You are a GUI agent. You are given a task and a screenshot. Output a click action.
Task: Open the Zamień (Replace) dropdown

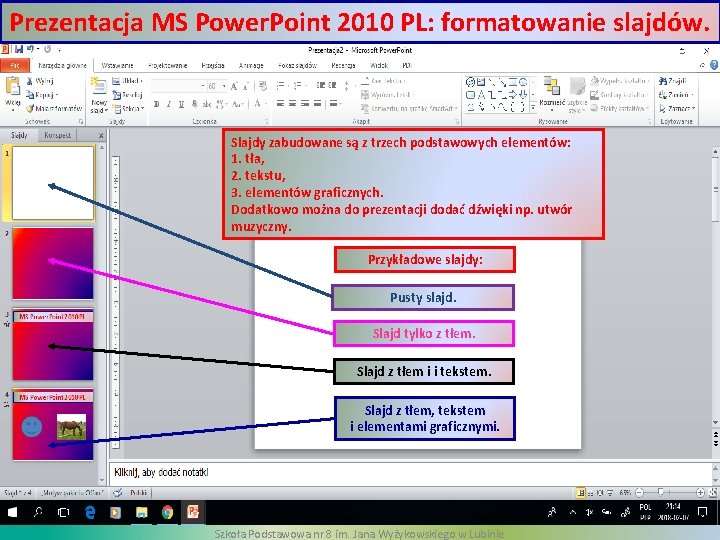pyautogui.click(x=676, y=95)
